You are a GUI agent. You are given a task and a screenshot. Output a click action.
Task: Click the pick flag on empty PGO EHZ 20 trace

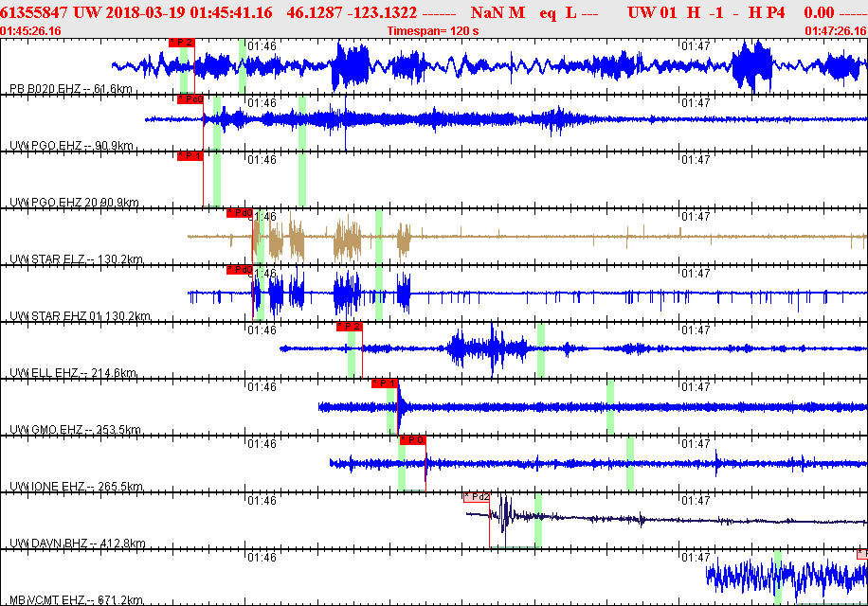pos(190,156)
